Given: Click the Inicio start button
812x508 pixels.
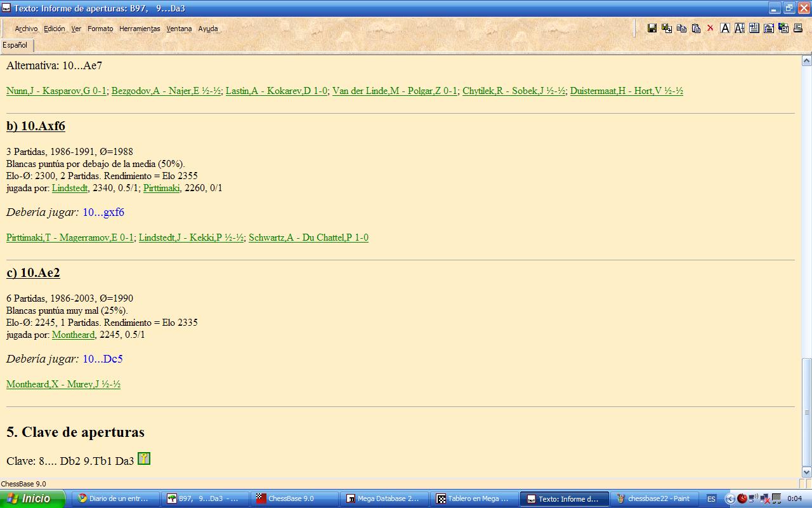Looking at the screenshot, I should coord(32,498).
